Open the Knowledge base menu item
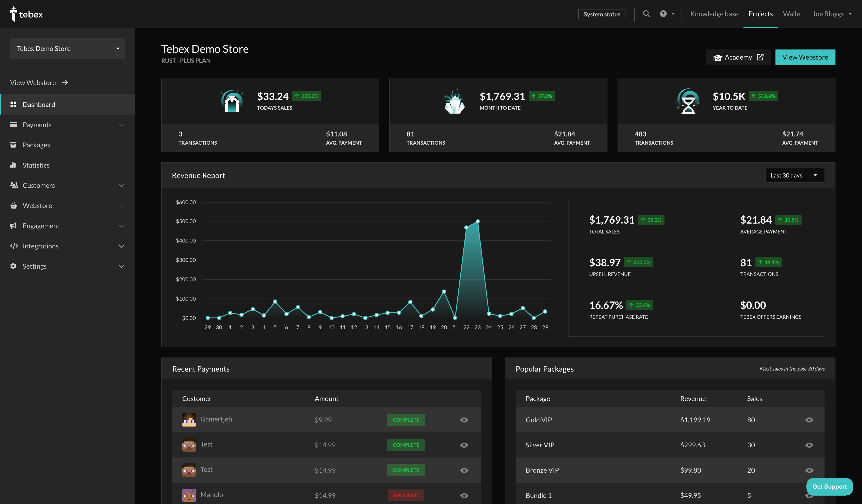This screenshot has width=862, height=504. click(714, 14)
